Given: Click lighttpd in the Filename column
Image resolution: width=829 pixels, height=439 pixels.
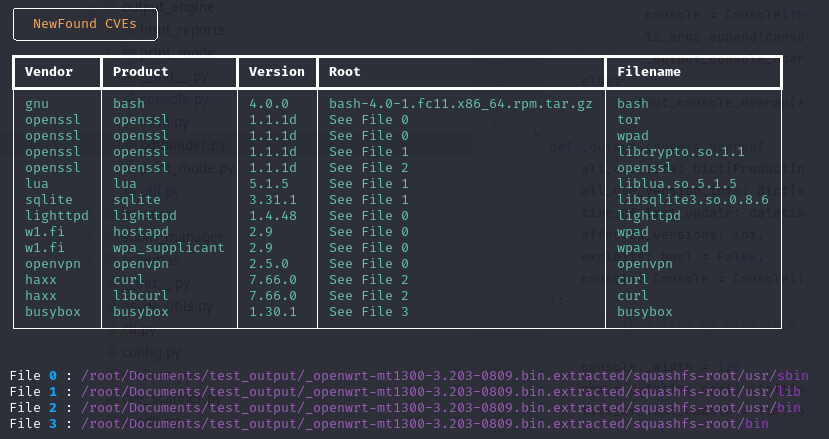Looking at the screenshot, I should click(649, 216).
